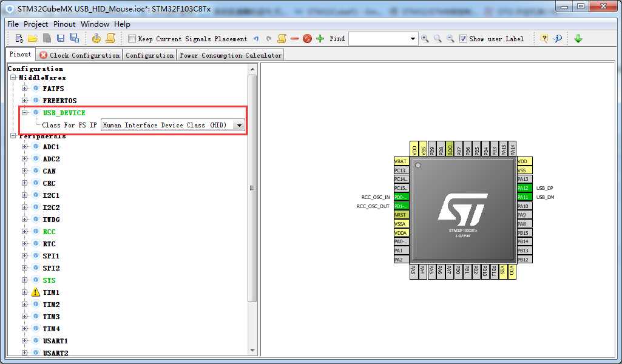Click the middle magnifier zoom icon
This screenshot has width=622, height=364.
(x=438, y=38)
